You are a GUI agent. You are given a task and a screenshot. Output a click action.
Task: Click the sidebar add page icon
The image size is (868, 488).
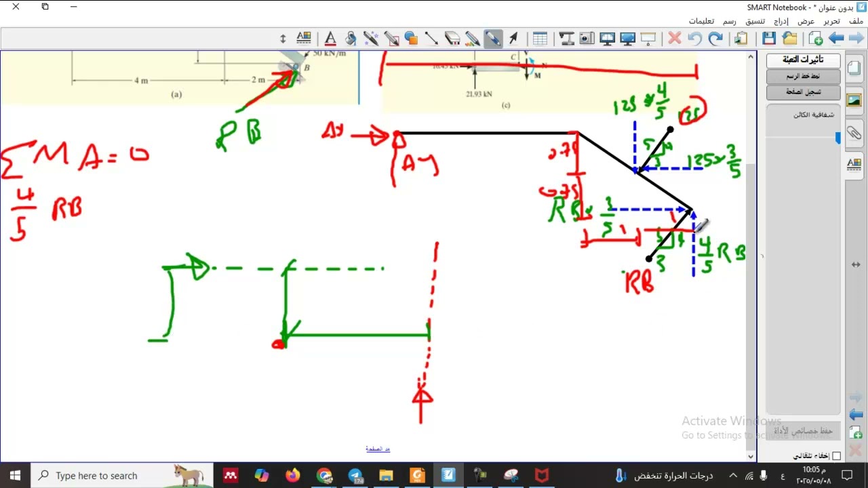tap(856, 432)
